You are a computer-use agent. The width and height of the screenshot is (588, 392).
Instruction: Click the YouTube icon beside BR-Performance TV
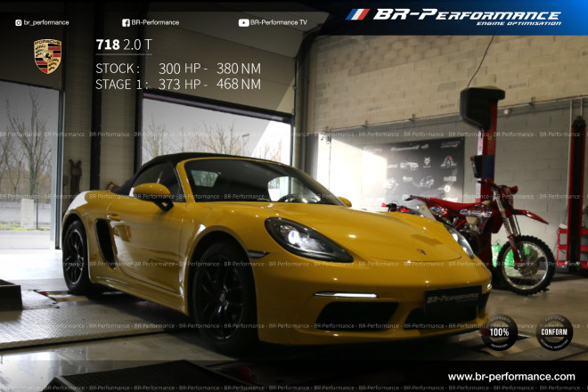coord(243,22)
